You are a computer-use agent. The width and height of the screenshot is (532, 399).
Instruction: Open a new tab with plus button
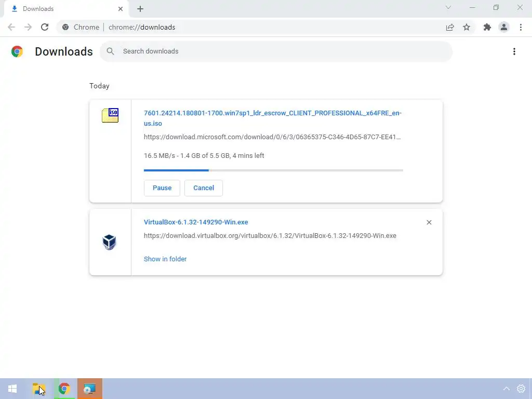point(140,9)
